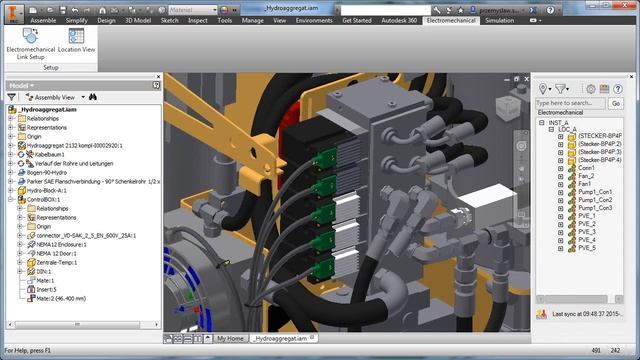Open the Assemble ribbon tab
The image size is (640, 360).
(43, 20)
